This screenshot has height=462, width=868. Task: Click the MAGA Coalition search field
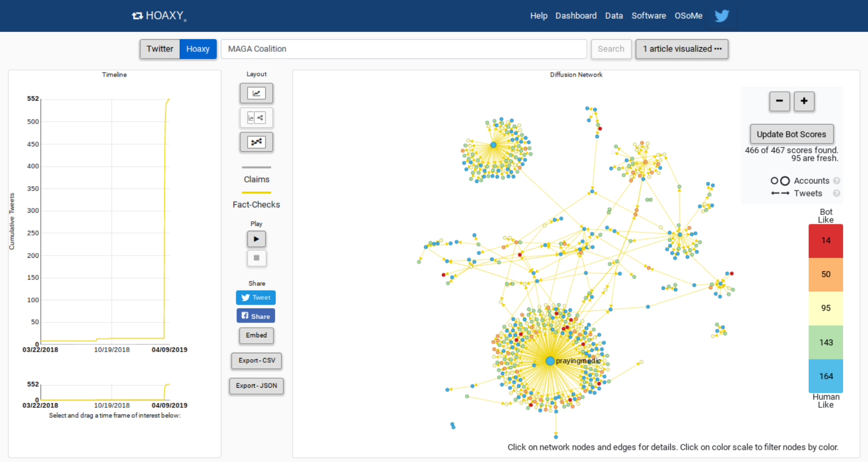[404, 49]
